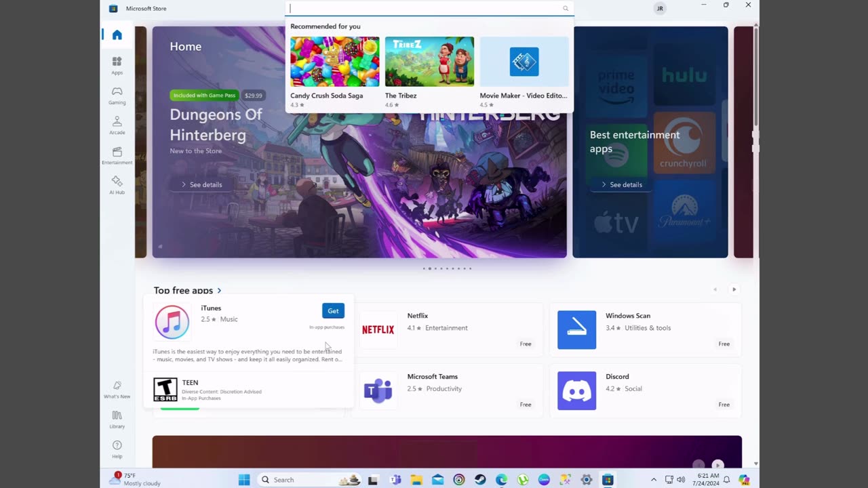This screenshot has height=488, width=868.
Task: See details for Dungeons Of Hinterberg
Action: pos(201,184)
